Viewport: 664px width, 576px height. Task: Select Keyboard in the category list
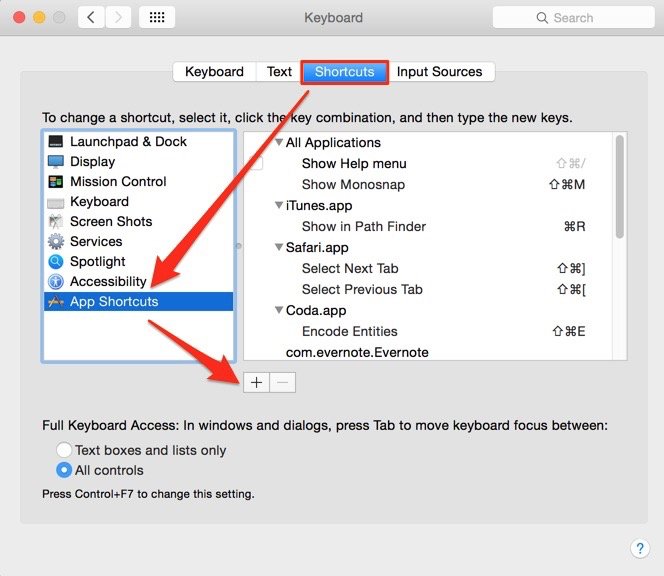click(x=138, y=202)
